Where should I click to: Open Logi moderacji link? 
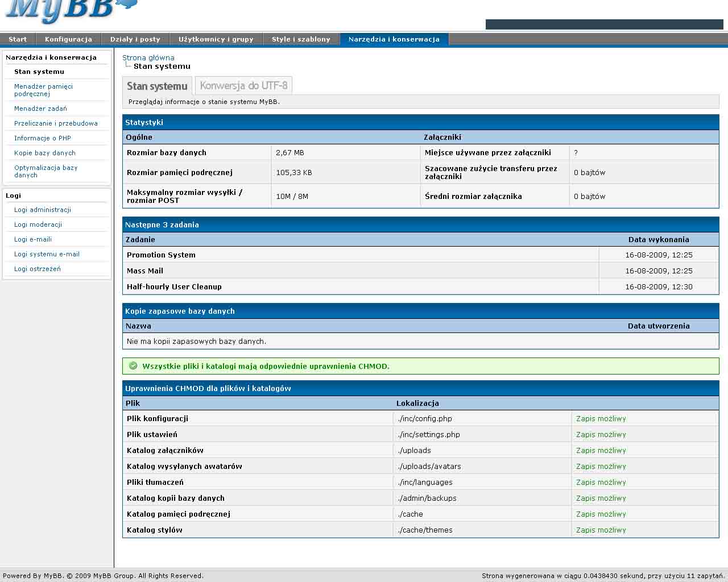38,225
